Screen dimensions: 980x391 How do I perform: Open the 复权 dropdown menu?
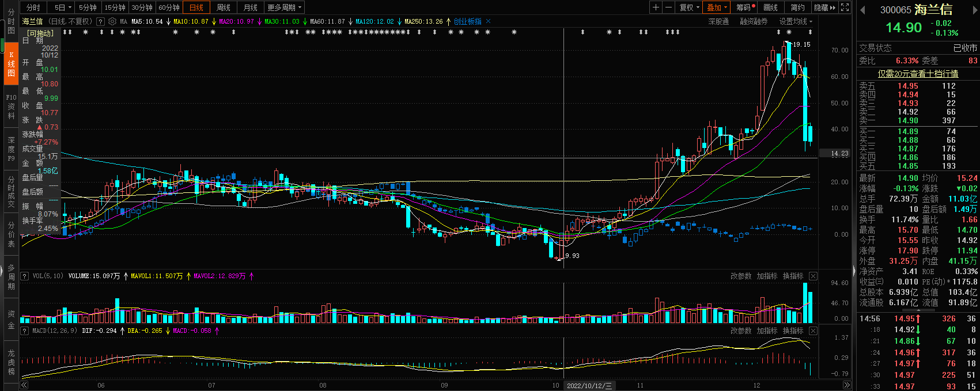pyautogui.click(x=689, y=7)
